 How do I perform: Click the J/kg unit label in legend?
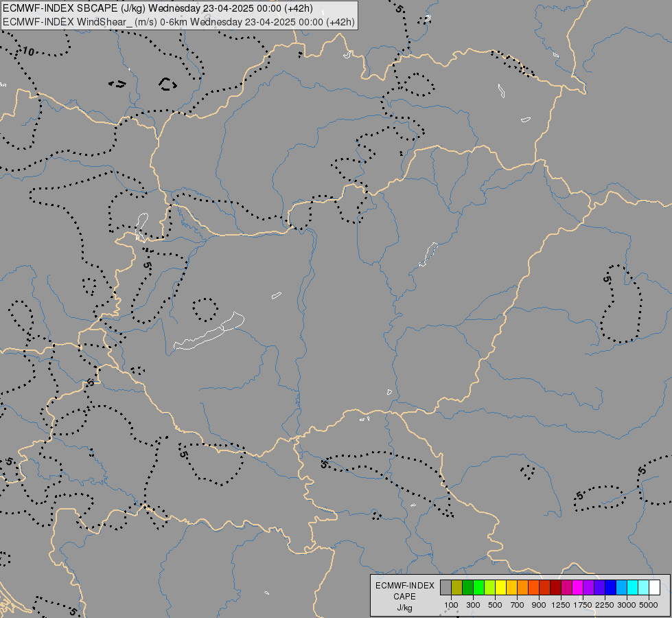(404, 608)
